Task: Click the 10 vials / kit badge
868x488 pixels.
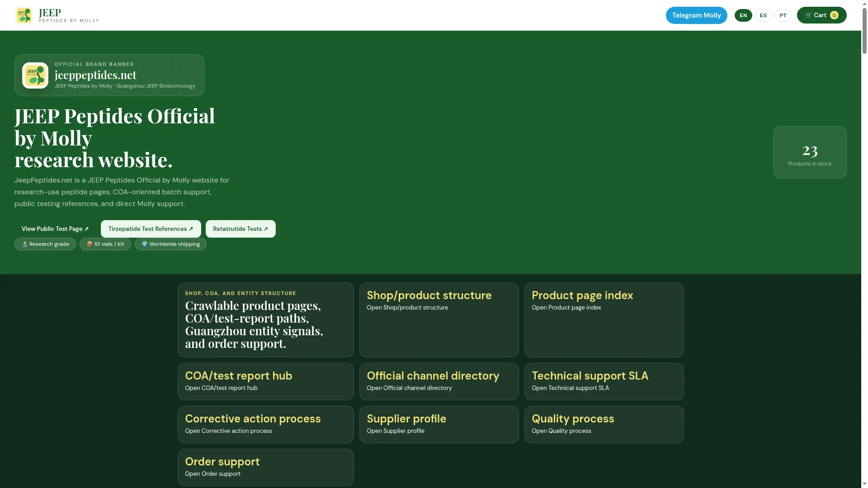Action: click(x=105, y=244)
